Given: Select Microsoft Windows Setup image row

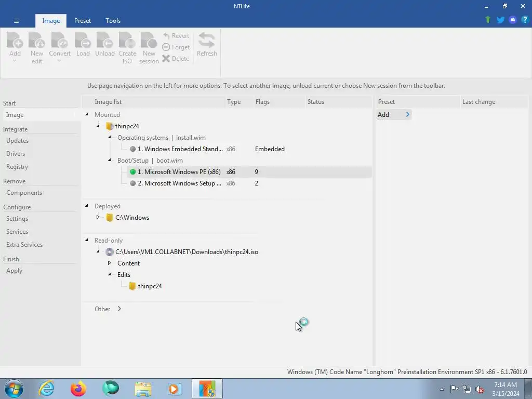Looking at the screenshot, I should (x=249, y=183).
